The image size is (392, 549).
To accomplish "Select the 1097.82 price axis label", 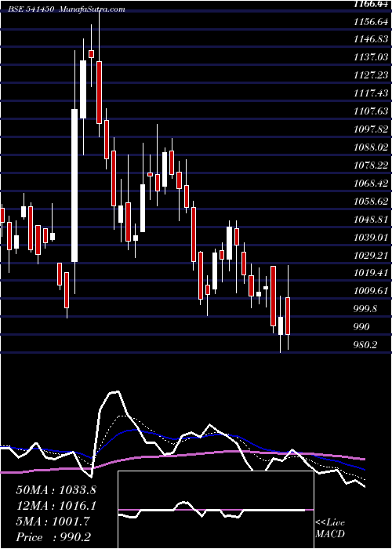I will point(371,129).
